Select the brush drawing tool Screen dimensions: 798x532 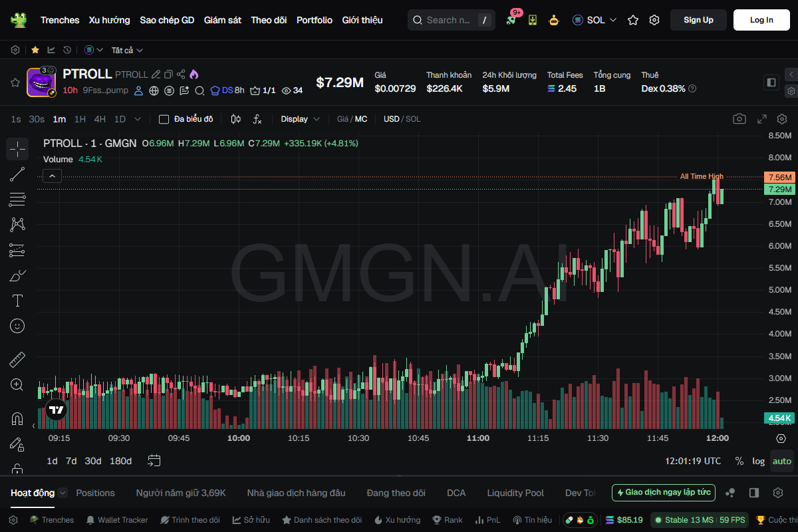coord(17,275)
